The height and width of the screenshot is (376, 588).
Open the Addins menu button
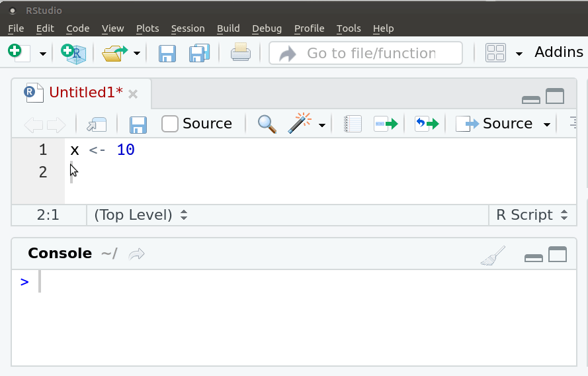coord(558,53)
